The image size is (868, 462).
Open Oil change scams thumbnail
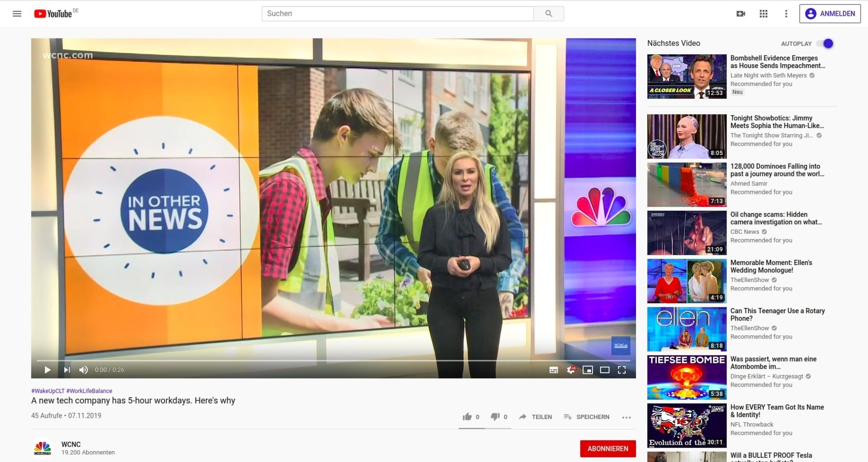687,233
